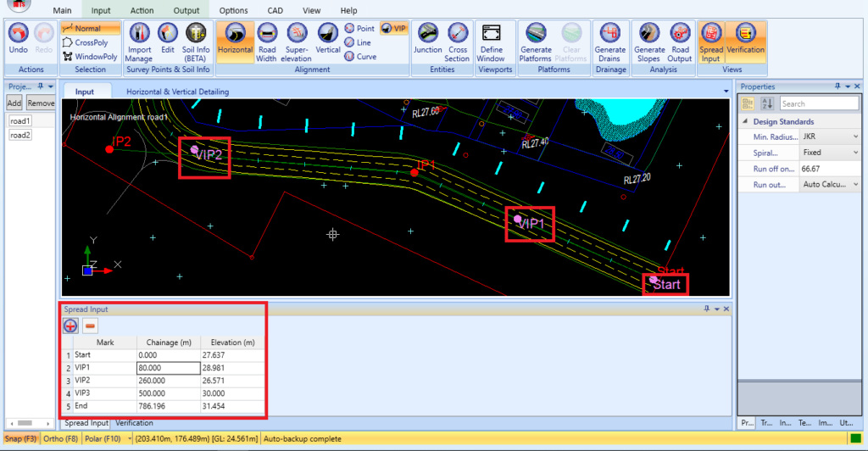Viewport: 868px width, 451px height.
Task: Toggle the VIP alignment button
Action: (393, 28)
